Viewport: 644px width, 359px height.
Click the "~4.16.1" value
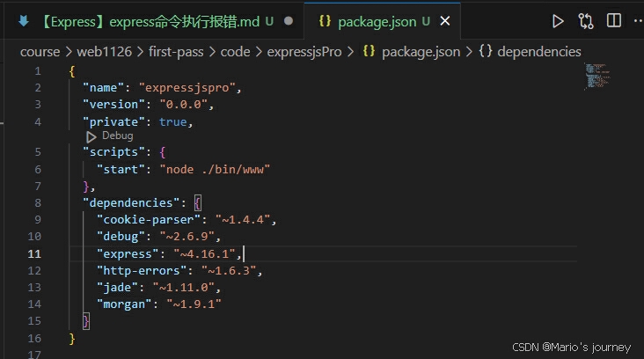tap(204, 253)
